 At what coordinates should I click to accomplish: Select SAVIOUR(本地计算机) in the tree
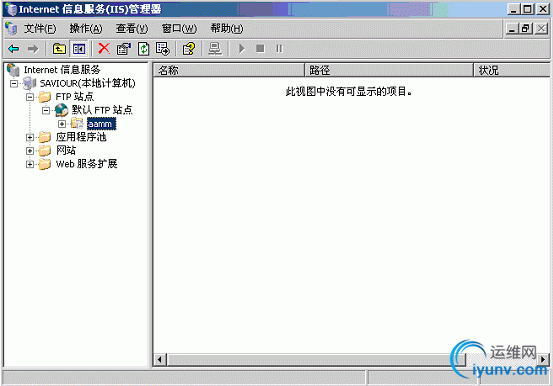[x=87, y=83]
